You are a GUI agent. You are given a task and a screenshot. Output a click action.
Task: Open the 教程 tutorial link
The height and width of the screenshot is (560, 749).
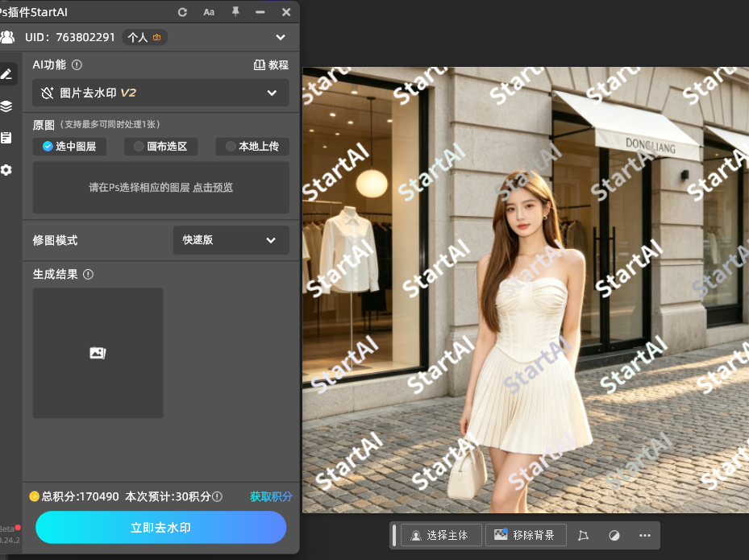click(x=271, y=65)
